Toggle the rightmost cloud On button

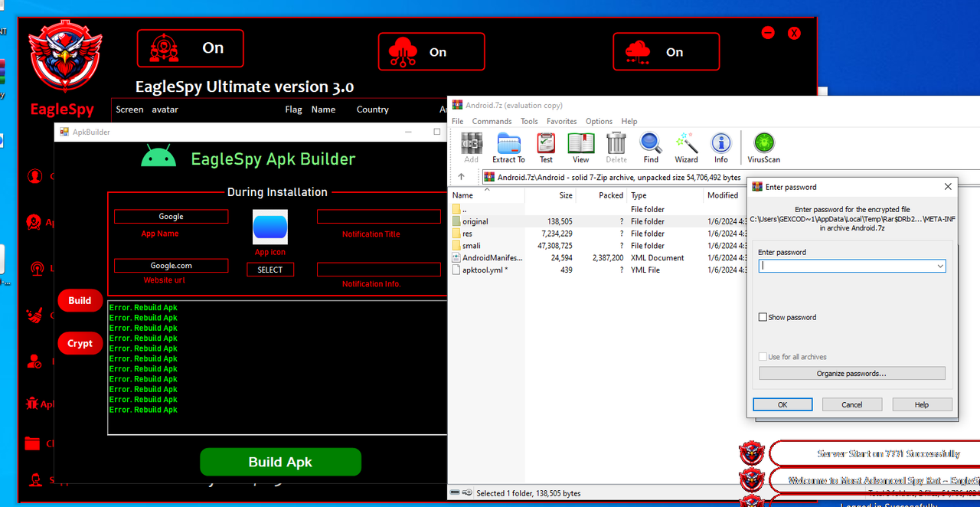point(666,51)
